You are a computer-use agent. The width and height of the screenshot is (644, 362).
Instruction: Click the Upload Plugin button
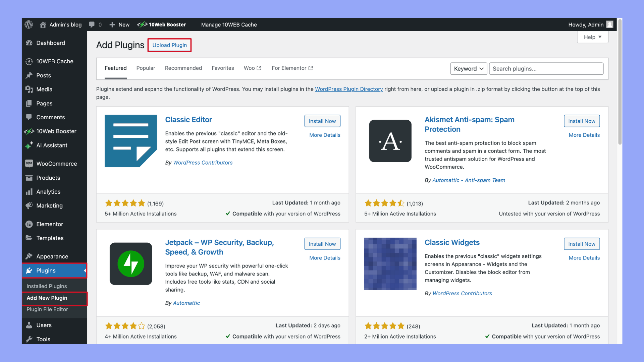[x=169, y=45]
